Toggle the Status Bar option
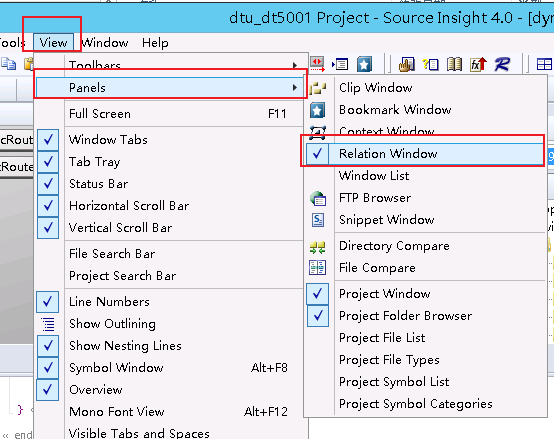 48,184
